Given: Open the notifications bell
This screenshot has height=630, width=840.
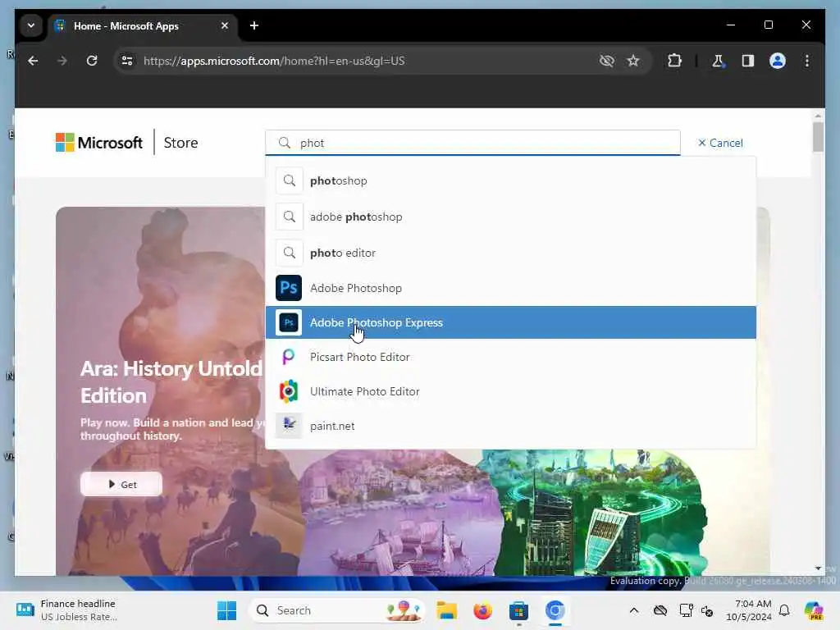Looking at the screenshot, I should click(784, 610).
